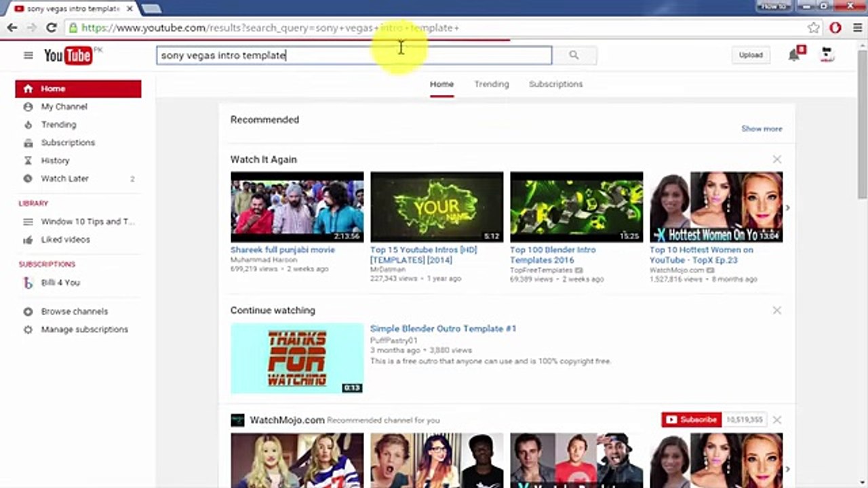Open Shareek full punjabi movie title

click(x=283, y=250)
